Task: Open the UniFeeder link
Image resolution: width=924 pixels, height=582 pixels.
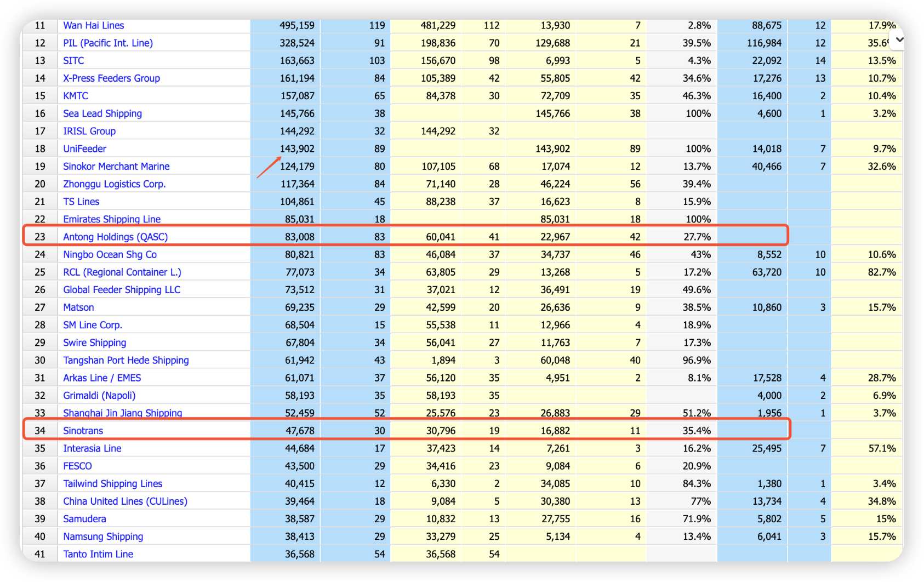Action: tap(84, 149)
